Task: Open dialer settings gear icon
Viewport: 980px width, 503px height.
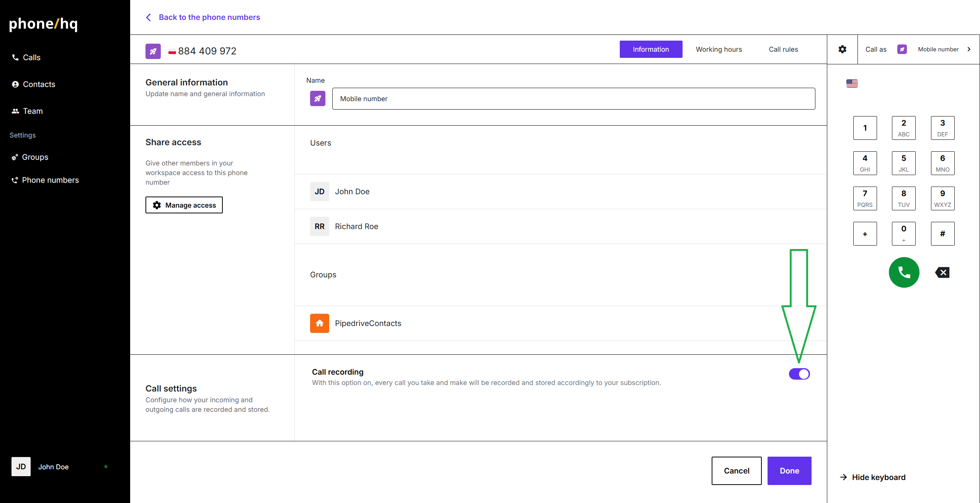Action: pos(842,49)
